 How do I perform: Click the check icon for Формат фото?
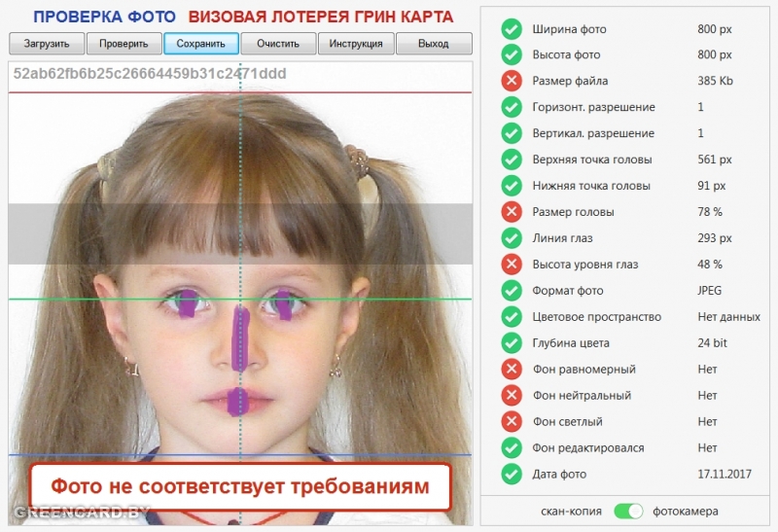(x=512, y=291)
